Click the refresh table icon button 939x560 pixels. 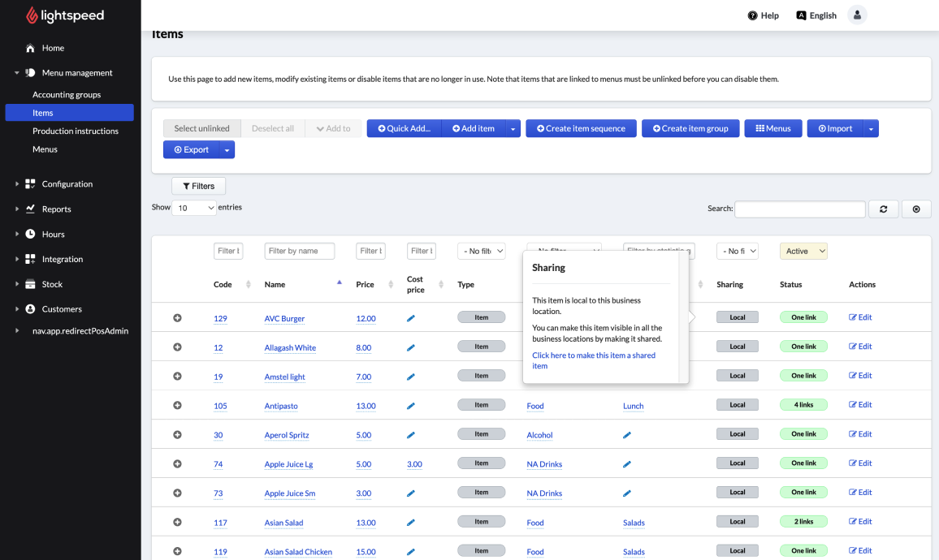(883, 209)
